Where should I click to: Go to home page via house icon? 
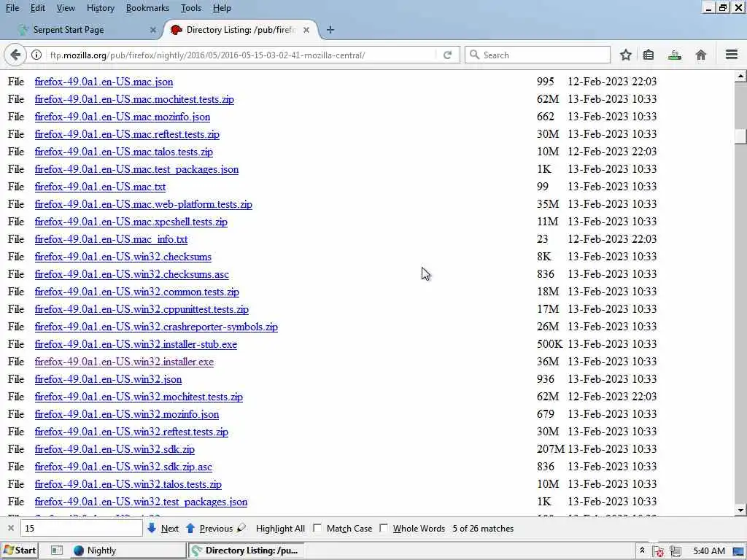701,55
